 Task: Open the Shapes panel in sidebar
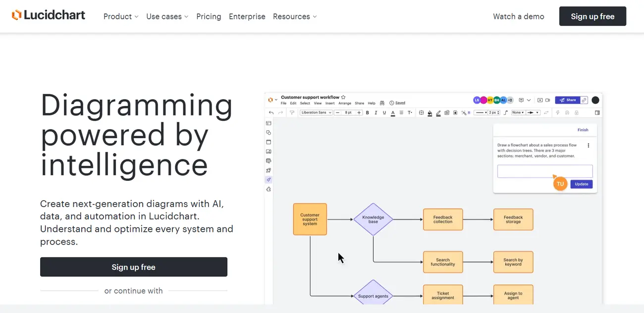(x=268, y=133)
